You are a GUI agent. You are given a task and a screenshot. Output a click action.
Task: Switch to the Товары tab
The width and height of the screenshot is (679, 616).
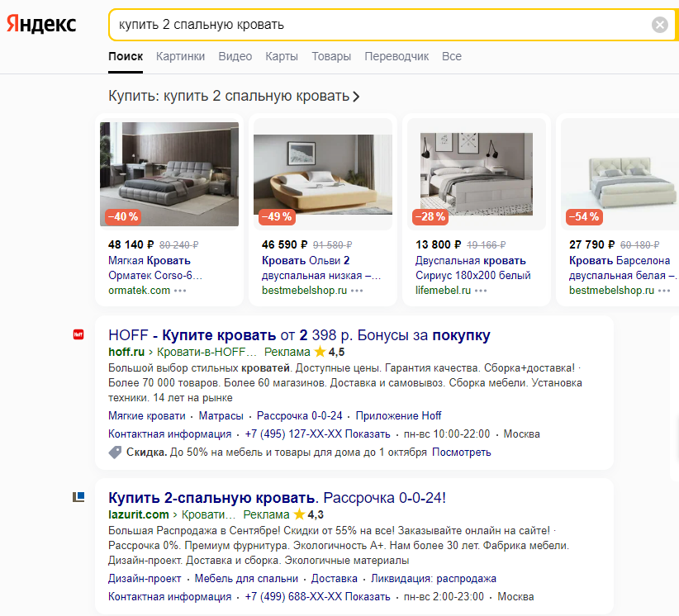[x=331, y=56]
